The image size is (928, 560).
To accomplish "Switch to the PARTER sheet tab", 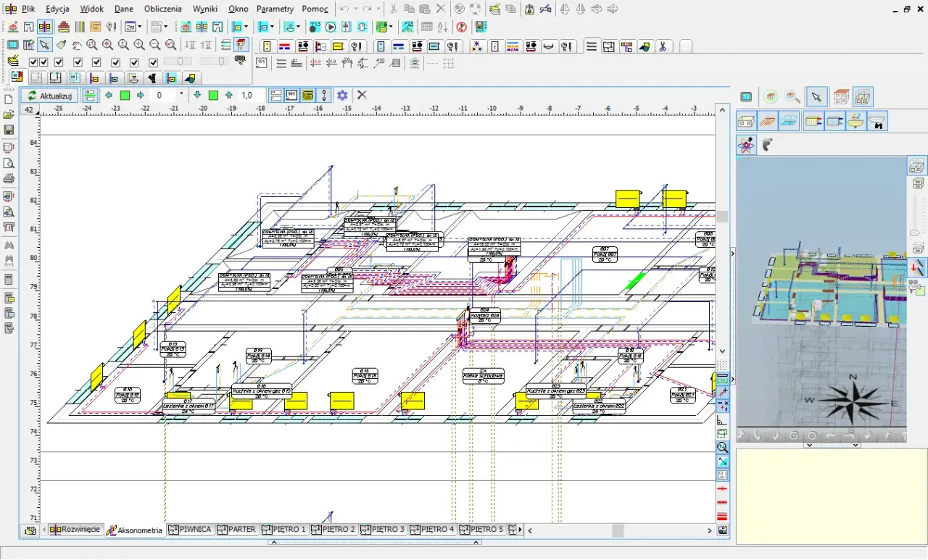I will click(236, 530).
